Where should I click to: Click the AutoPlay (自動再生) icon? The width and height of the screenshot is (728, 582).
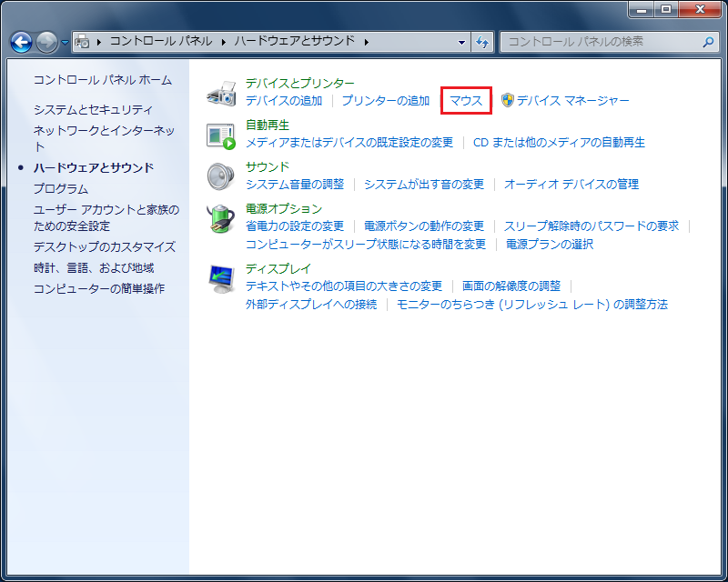(x=221, y=135)
